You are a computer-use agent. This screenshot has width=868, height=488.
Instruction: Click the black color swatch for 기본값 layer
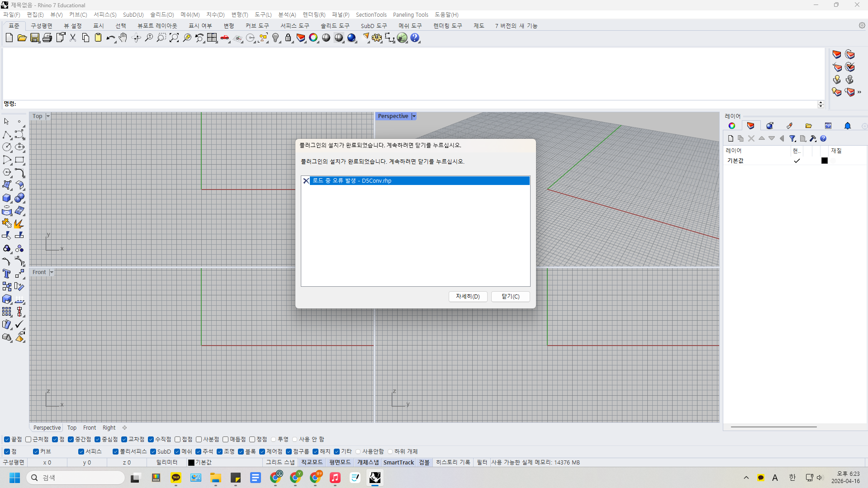(825, 161)
